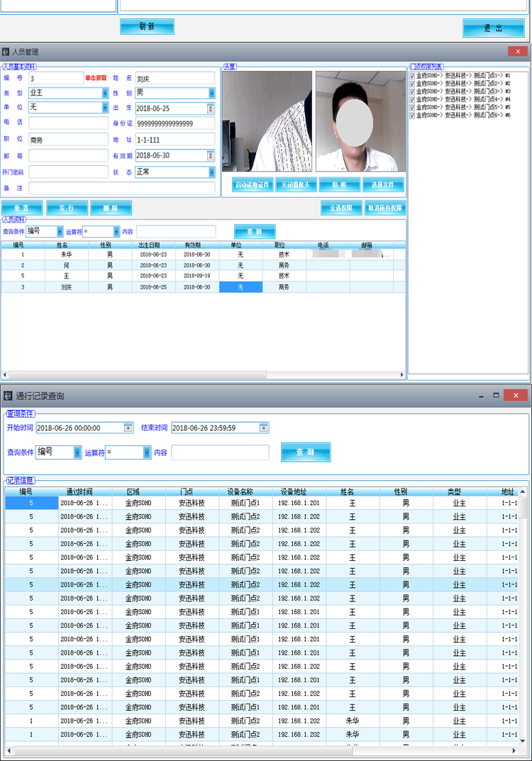Viewport: 532px width, 761px height.
Task: Open the 有效期 expiry date calendar picker
Action: (210, 155)
